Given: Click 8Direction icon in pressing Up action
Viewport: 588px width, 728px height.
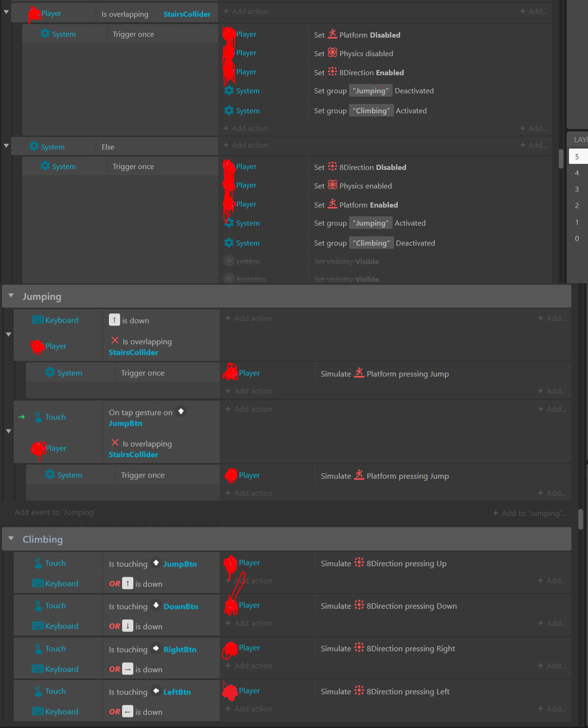Looking at the screenshot, I should coord(359,563).
